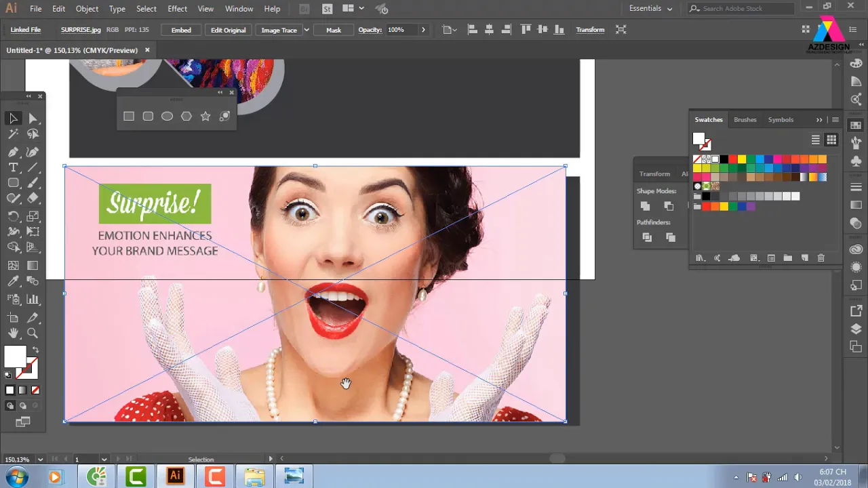The image size is (868, 488).
Task: Select the Scale tool
Action: pos(33,217)
